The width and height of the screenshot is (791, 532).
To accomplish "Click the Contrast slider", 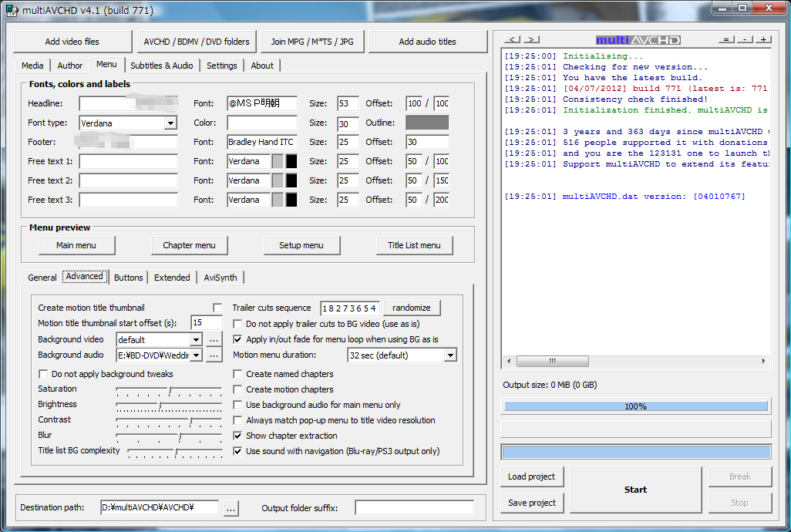I will (x=169, y=420).
